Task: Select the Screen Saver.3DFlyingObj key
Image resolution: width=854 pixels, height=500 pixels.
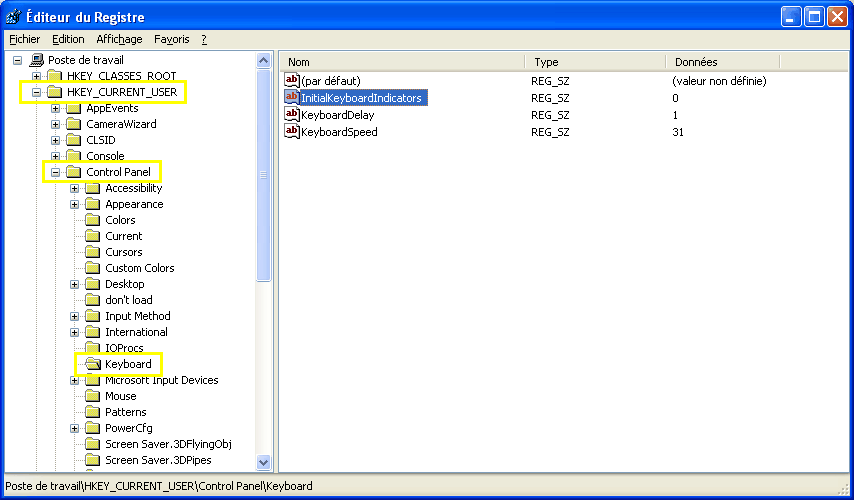Action: tap(168, 444)
